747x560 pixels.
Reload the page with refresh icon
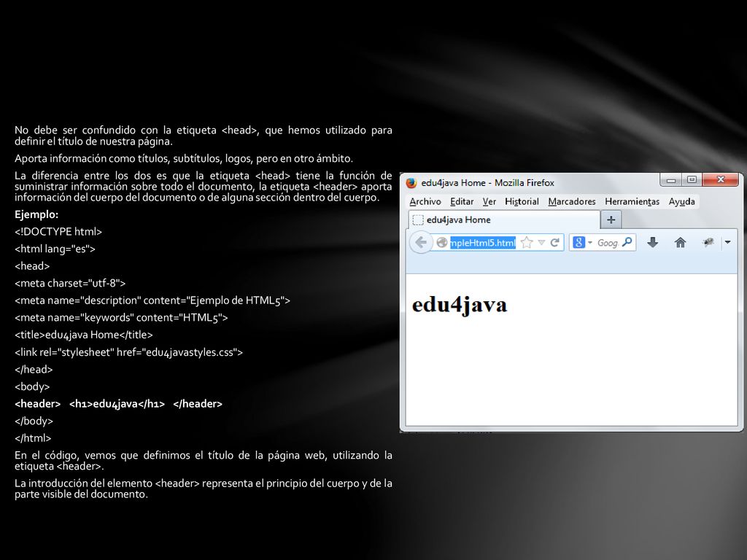click(x=554, y=242)
